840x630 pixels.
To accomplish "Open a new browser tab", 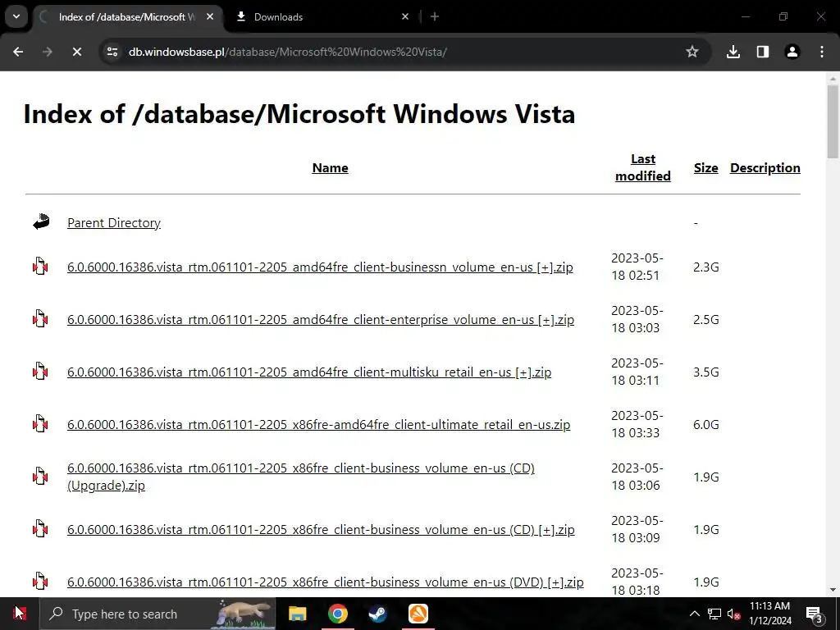I will [435, 16].
